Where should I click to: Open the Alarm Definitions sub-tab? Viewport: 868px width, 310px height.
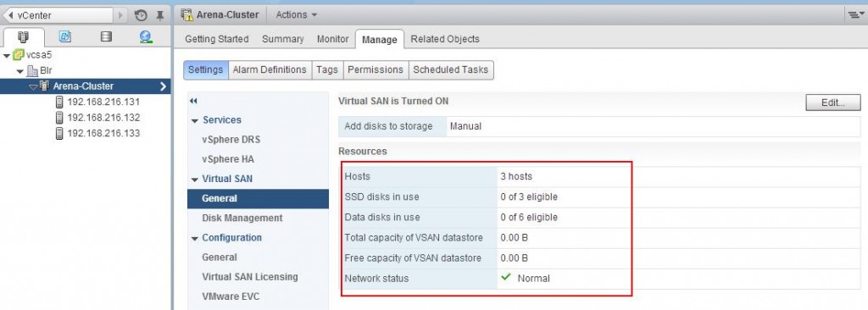point(270,69)
